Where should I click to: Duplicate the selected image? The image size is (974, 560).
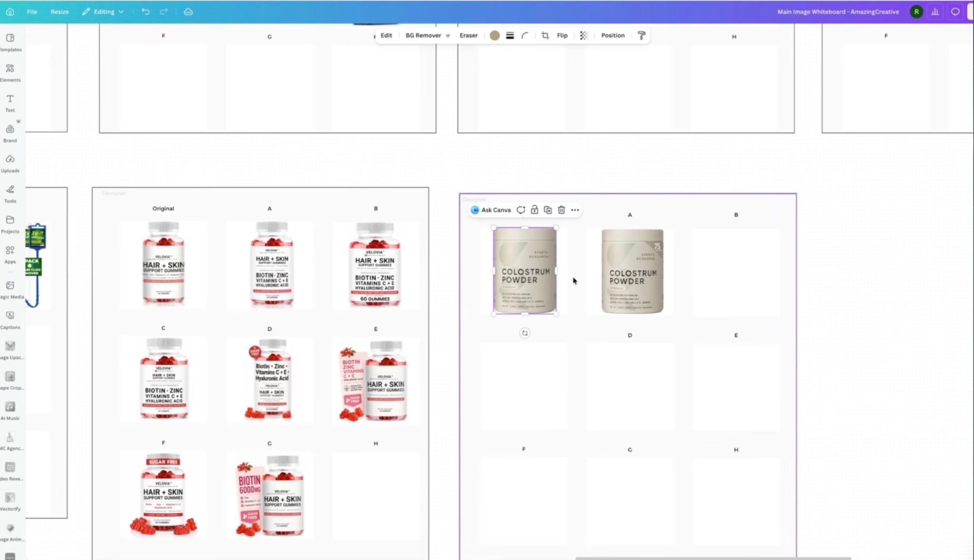[x=548, y=210]
